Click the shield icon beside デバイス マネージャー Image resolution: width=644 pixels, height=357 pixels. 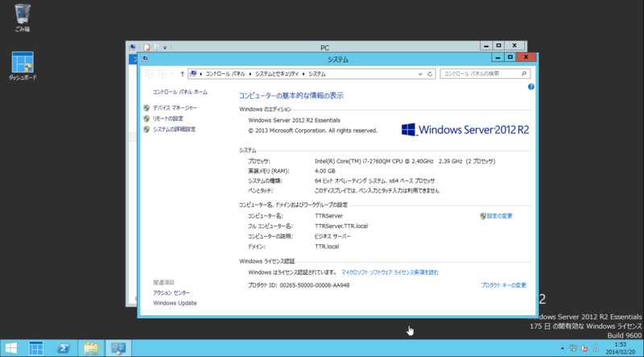pyautogui.click(x=147, y=108)
